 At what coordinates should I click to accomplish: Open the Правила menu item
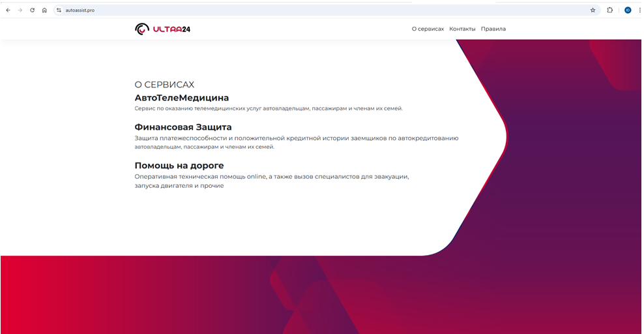[x=493, y=29]
